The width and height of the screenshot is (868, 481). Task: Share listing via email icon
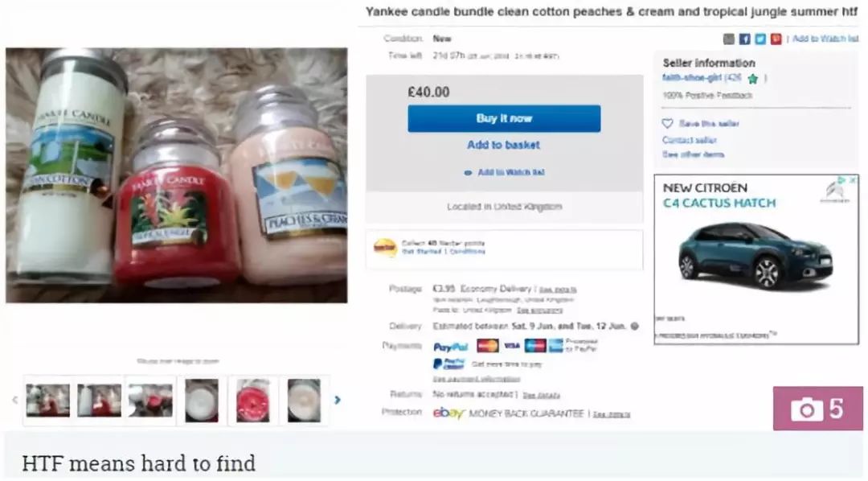[729, 39]
